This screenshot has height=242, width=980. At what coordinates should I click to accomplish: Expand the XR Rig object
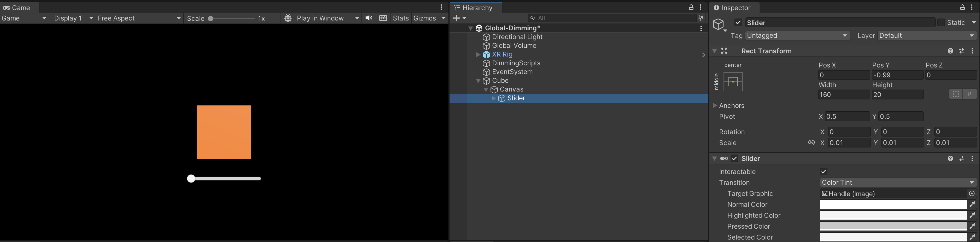(x=478, y=54)
